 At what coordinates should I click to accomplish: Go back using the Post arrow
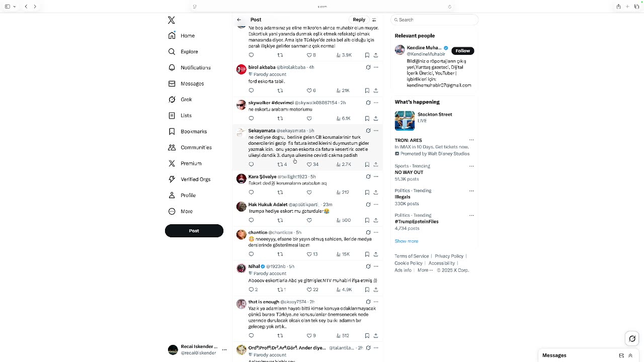tap(239, 20)
